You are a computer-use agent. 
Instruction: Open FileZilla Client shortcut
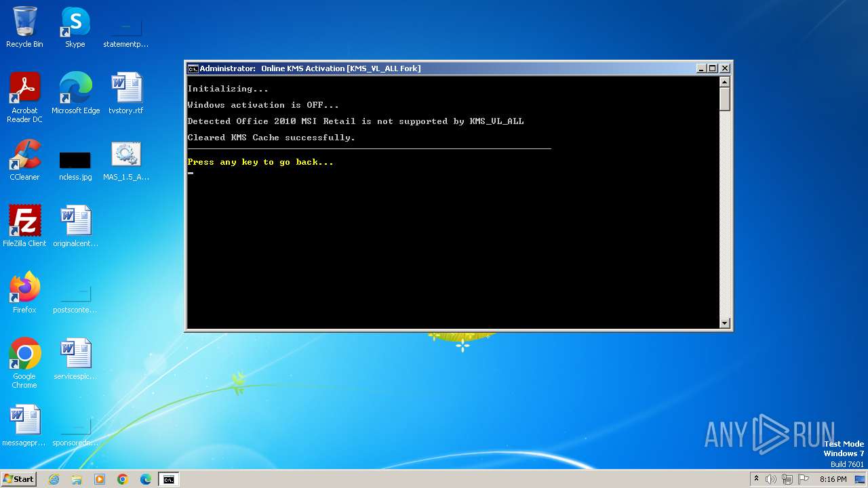pyautogui.click(x=24, y=226)
